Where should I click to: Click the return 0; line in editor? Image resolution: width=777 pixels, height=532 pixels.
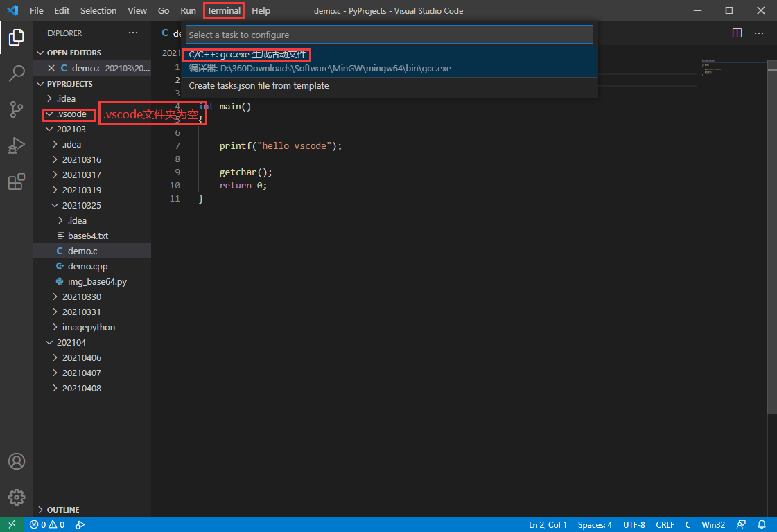click(x=243, y=185)
